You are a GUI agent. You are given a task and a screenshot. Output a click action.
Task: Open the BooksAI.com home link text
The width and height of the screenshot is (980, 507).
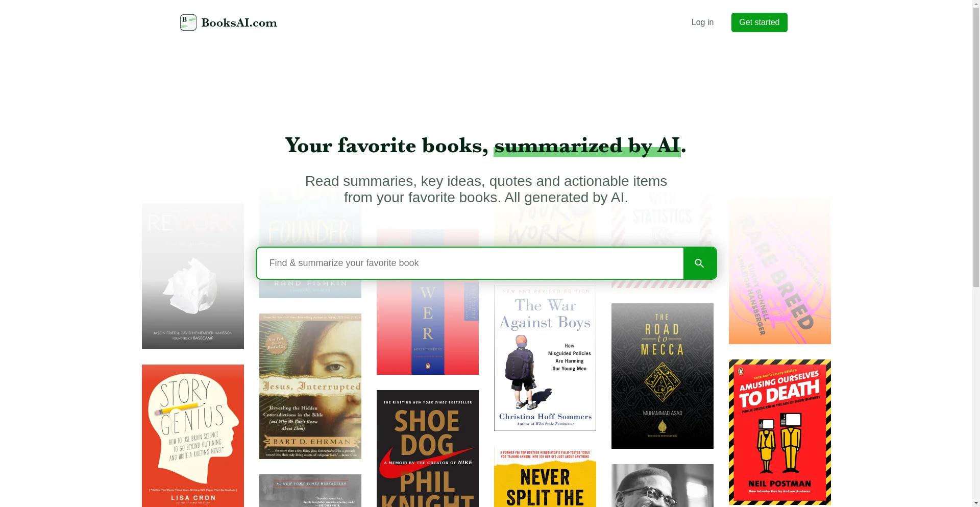239,23
